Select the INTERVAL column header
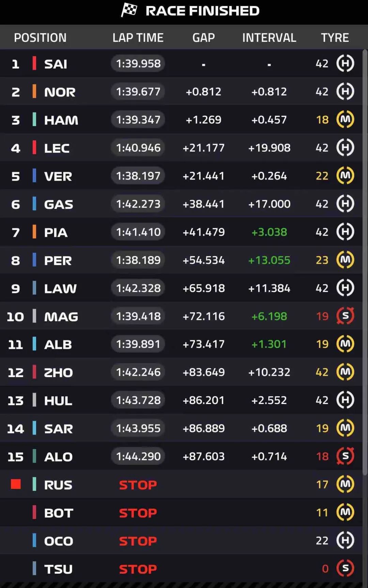Image resolution: width=368 pixels, height=588 pixels. [x=269, y=37]
